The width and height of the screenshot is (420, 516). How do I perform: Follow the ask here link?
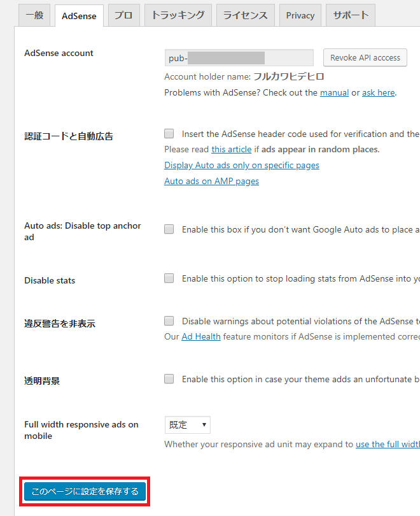coord(378,93)
